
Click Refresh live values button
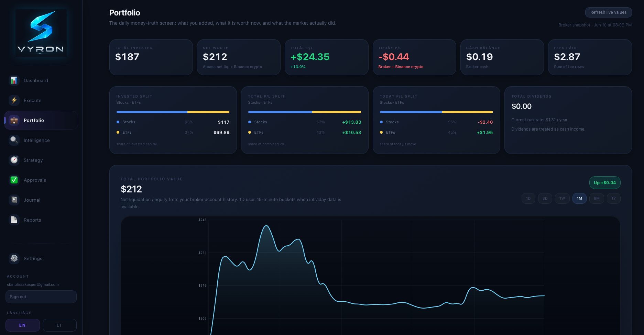tap(608, 12)
